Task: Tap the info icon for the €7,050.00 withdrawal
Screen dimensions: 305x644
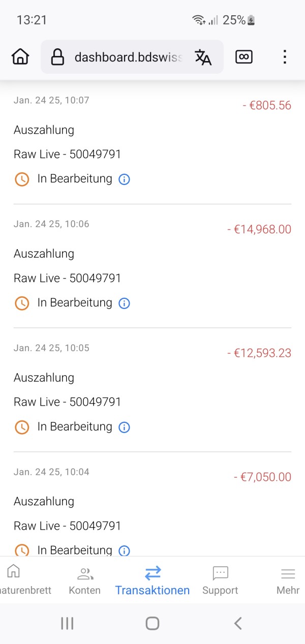Action: click(124, 550)
